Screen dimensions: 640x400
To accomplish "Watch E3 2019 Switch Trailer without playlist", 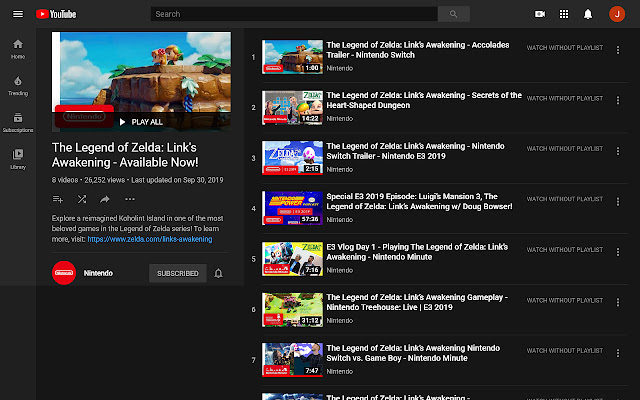I will coord(564,149).
